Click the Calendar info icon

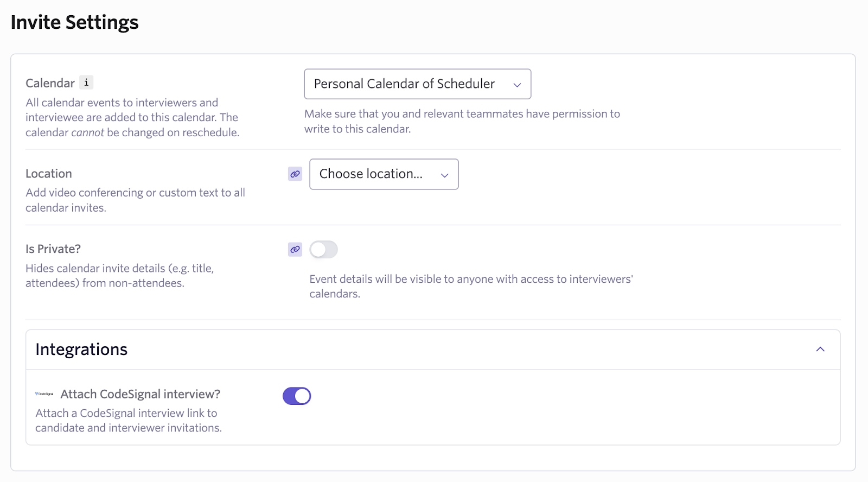[x=86, y=83]
